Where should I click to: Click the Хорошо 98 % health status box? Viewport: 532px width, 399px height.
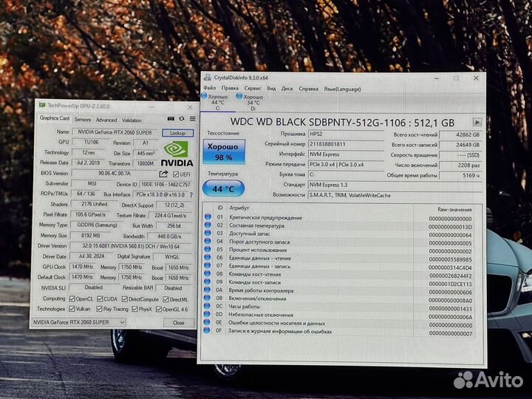pyautogui.click(x=228, y=151)
